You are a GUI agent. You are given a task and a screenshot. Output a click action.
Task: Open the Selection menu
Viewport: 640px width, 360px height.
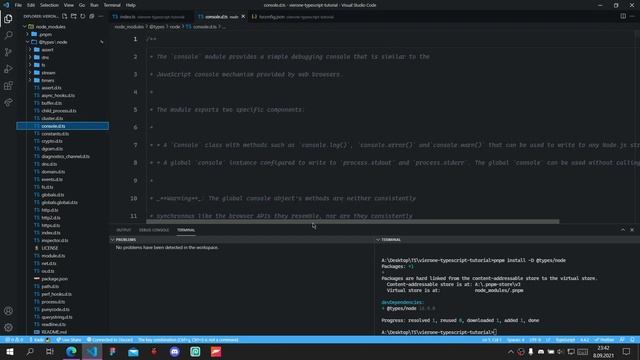click(x=49, y=5)
